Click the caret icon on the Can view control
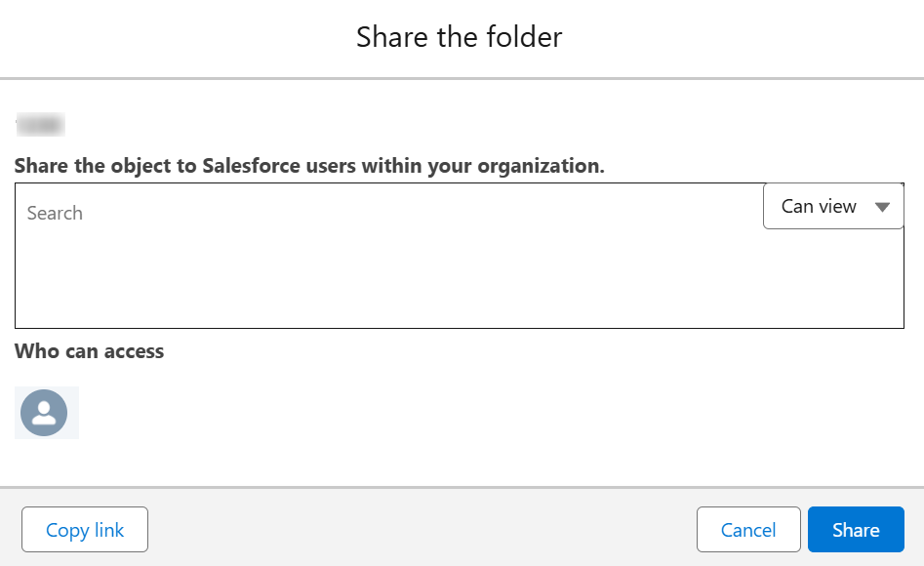The image size is (924, 566). (883, 206)
